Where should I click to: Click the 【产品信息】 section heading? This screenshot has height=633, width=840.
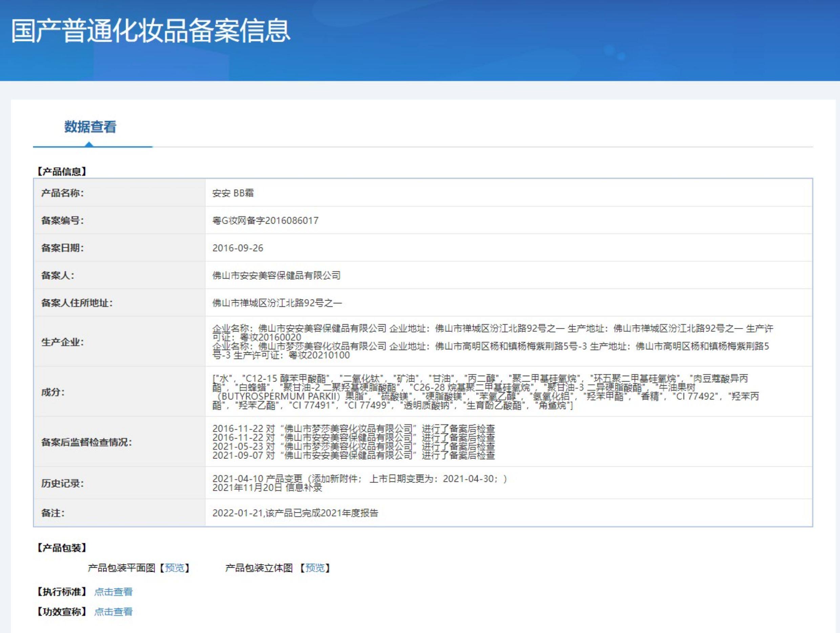click(x=62, y=172)
